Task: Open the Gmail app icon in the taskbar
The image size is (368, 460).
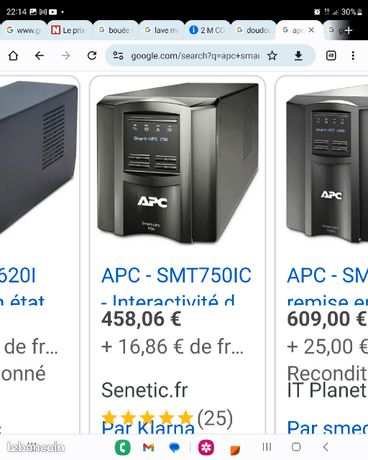Action: [x=148, y=447]
